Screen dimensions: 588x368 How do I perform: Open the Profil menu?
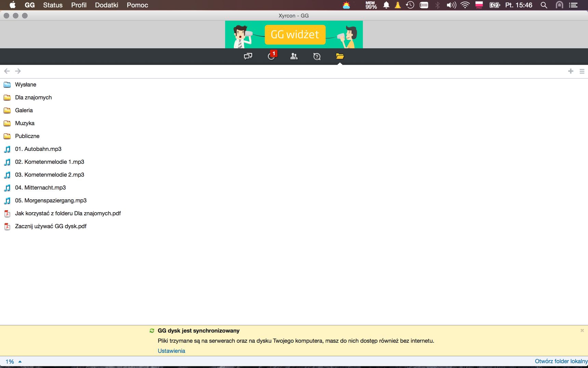79,5
